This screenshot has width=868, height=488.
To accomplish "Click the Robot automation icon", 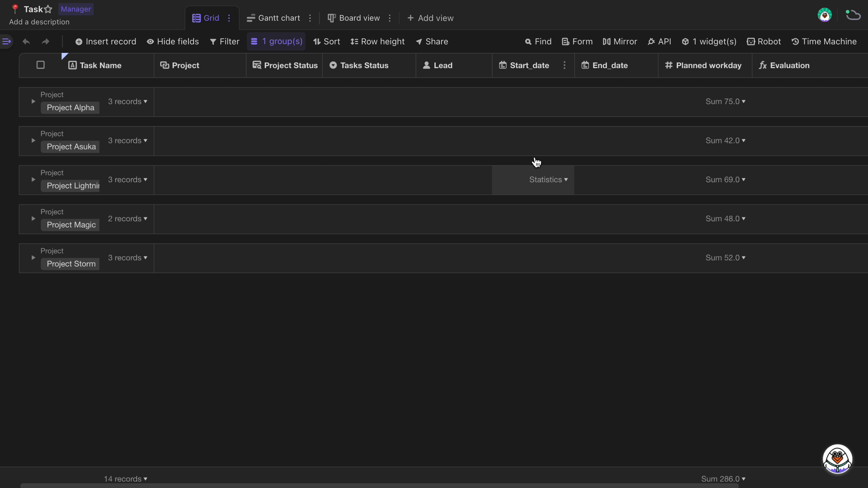I will coord(751,42).
